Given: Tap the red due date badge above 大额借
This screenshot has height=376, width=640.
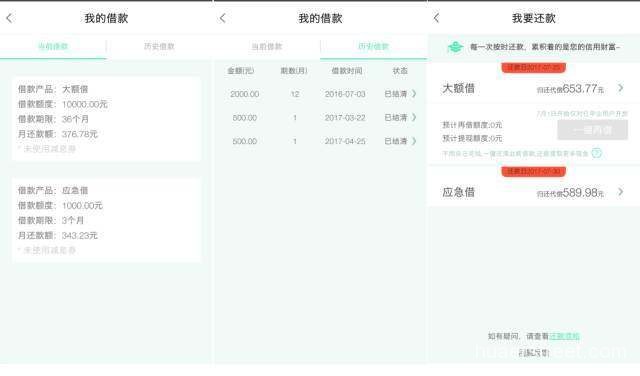Looking at the screenshot, I should [533, 68].
